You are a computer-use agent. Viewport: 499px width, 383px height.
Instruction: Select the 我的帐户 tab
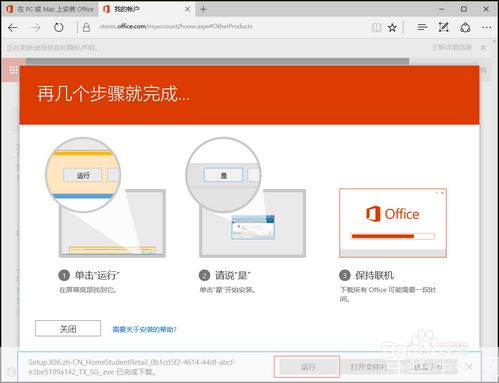(x=147, y=9)
